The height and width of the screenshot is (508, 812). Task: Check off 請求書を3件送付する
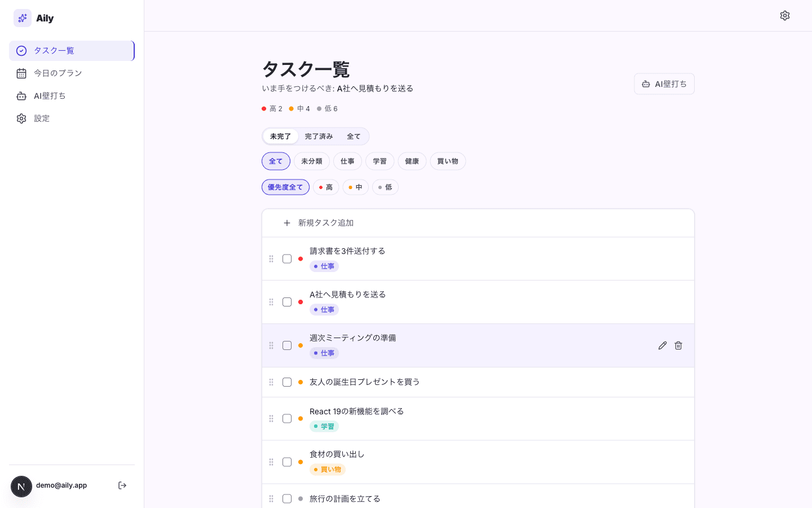point(287,259)
